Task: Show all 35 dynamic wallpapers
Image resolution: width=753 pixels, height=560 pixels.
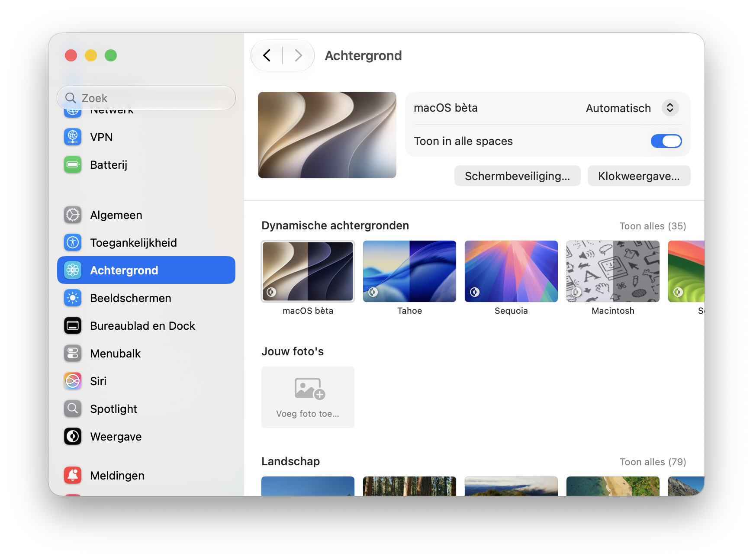Action: 653,226
